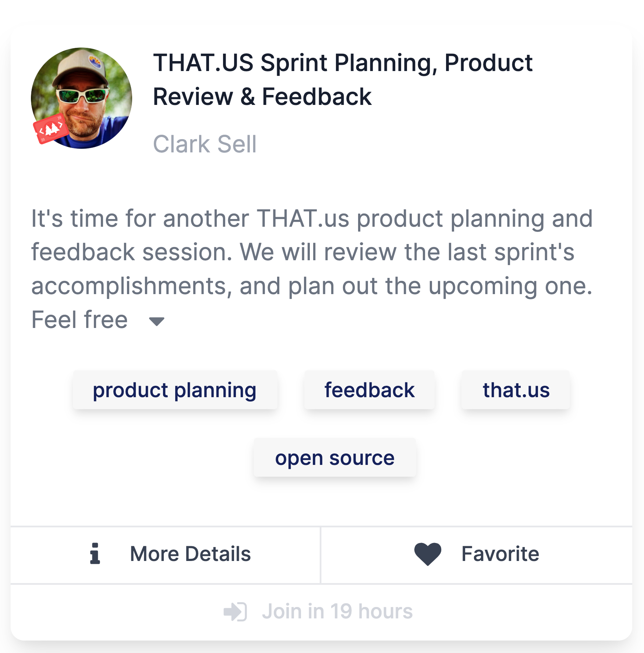
Task: Open More Details for this session
Action: (165, 554)
